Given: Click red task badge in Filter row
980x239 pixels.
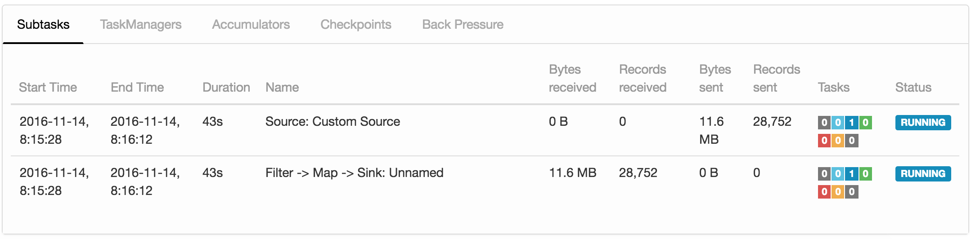Looking at the screenshot, I should click(x=824, y=192).
